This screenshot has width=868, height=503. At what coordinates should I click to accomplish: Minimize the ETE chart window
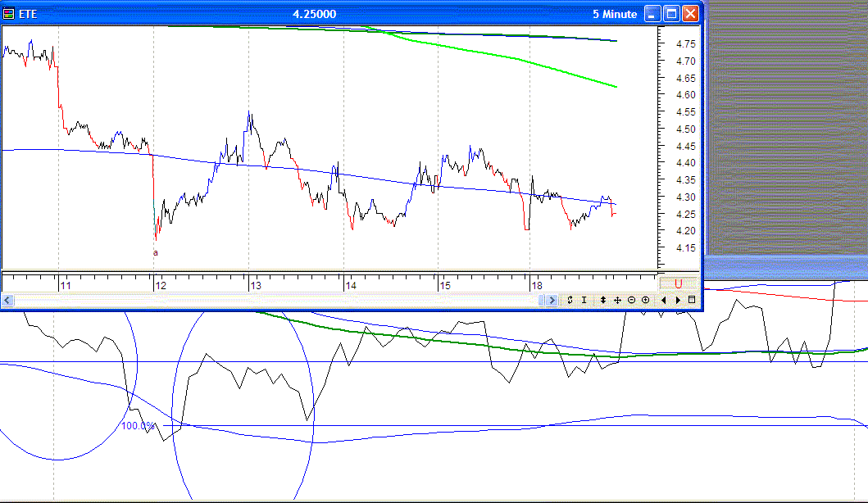pyautogui.click(x=652, y=14)
